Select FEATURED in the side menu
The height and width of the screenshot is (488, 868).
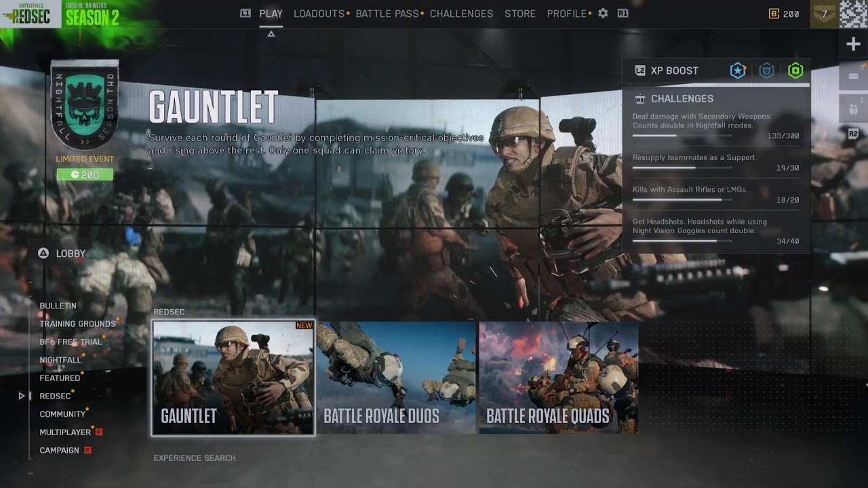pyautogui.click(x=60, y=378)
